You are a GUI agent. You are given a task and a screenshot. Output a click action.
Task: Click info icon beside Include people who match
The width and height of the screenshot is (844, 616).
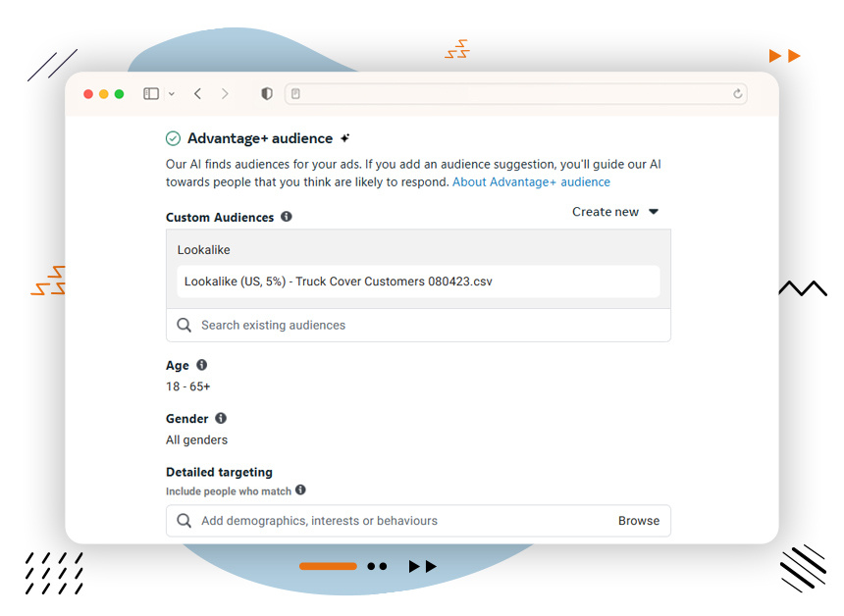click(300, 489)
